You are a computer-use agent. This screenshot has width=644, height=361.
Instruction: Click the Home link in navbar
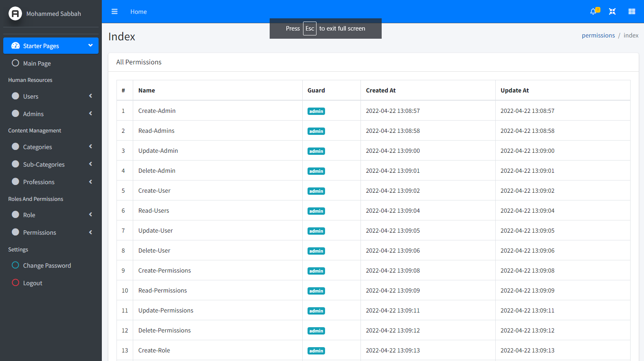point(138,12)
